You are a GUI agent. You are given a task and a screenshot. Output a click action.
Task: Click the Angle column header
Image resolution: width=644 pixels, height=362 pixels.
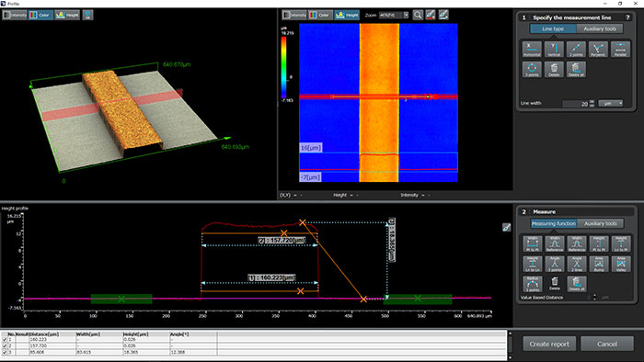(193, 334)
